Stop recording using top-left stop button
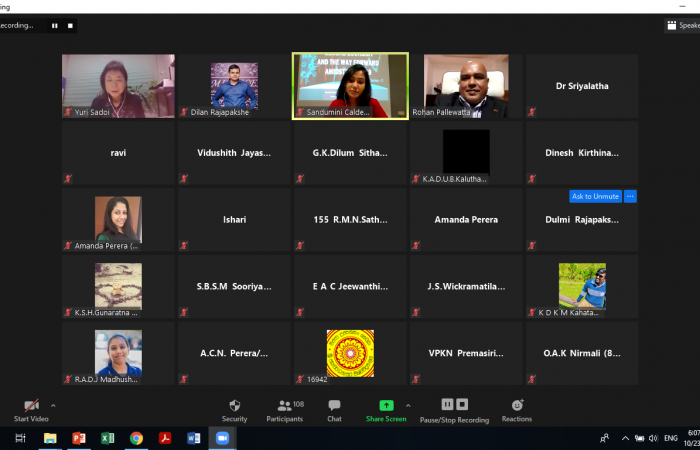700x450 pixels. pos(70,25)
